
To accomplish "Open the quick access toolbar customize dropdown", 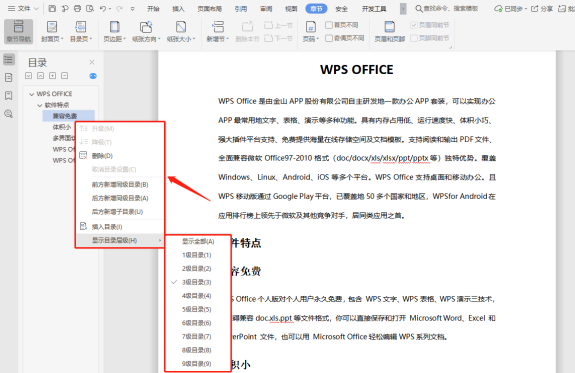I will (x=132, y=8).
